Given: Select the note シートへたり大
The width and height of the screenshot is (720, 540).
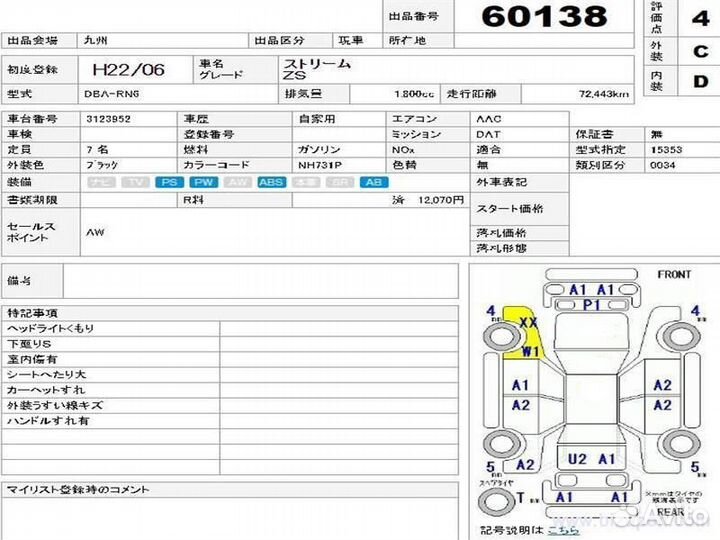Looking at the screenshot, I should [46, 375].
